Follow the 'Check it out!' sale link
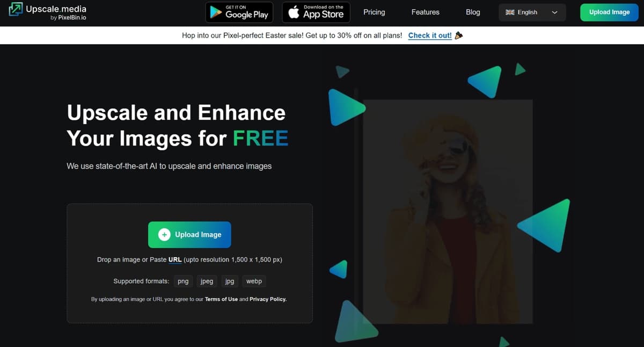 430,35
